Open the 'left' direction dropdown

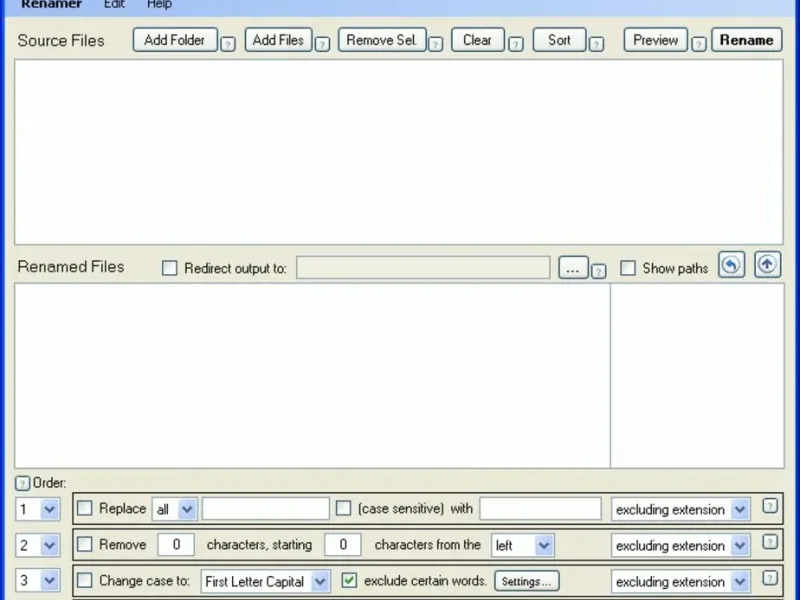tap(522, 545)
